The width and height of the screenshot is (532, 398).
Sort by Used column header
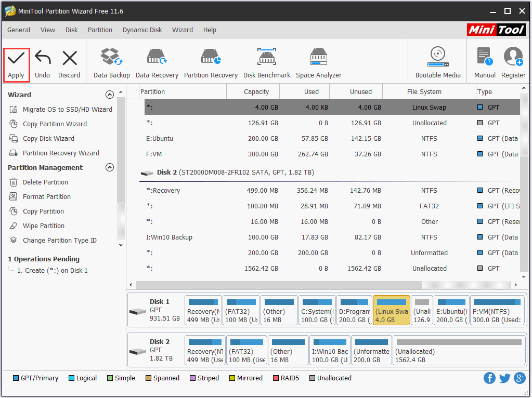pos(305,92)
